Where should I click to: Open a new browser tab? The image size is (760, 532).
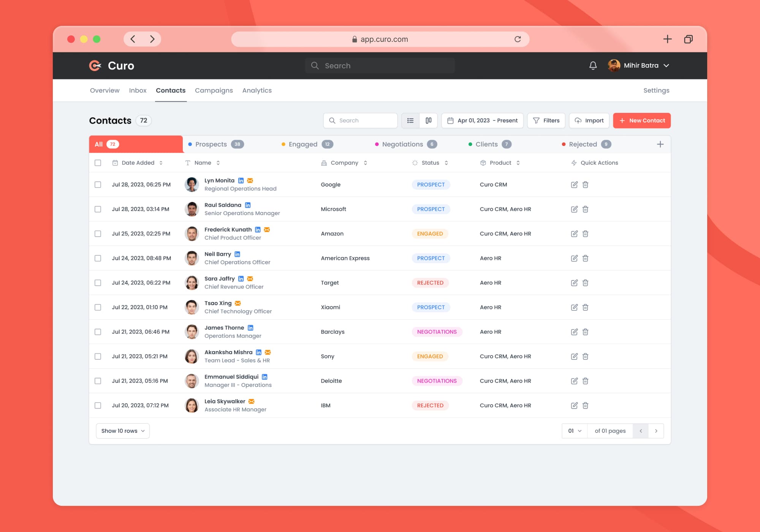coord(667,39)
